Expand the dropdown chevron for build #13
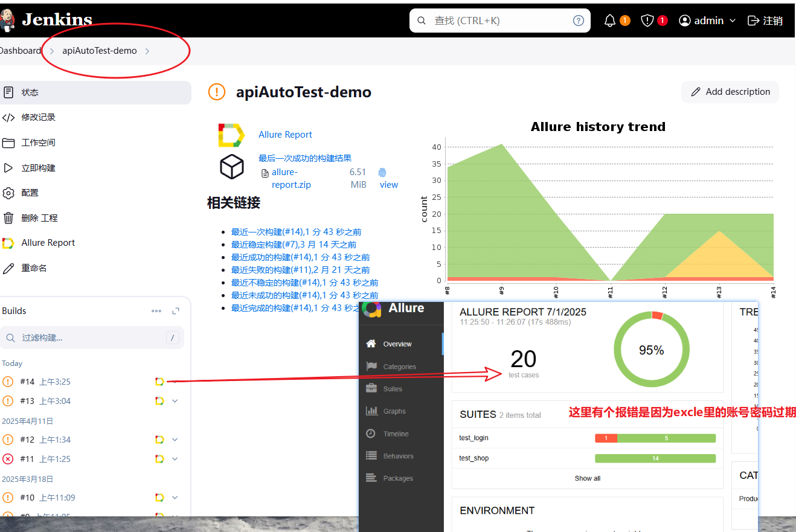Screen dimensions: 796x532 (x=175, y=401)
